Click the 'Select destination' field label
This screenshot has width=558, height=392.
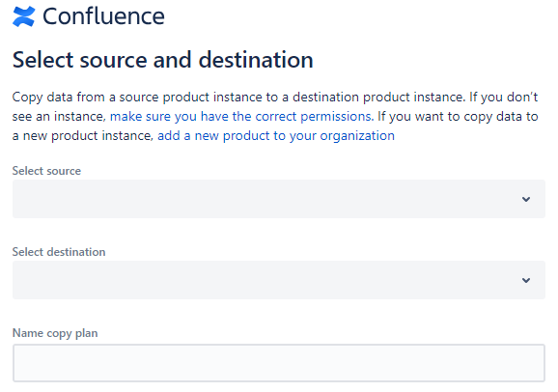point(59,252)
